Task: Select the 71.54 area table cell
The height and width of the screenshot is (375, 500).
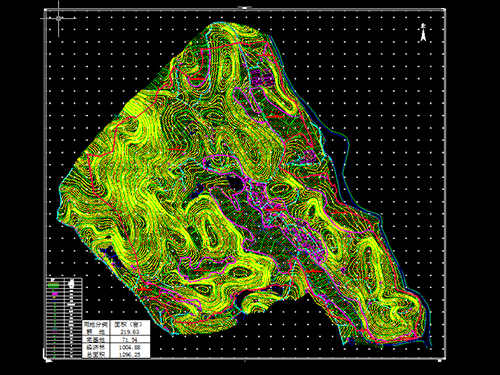Action: coord(130,339)
